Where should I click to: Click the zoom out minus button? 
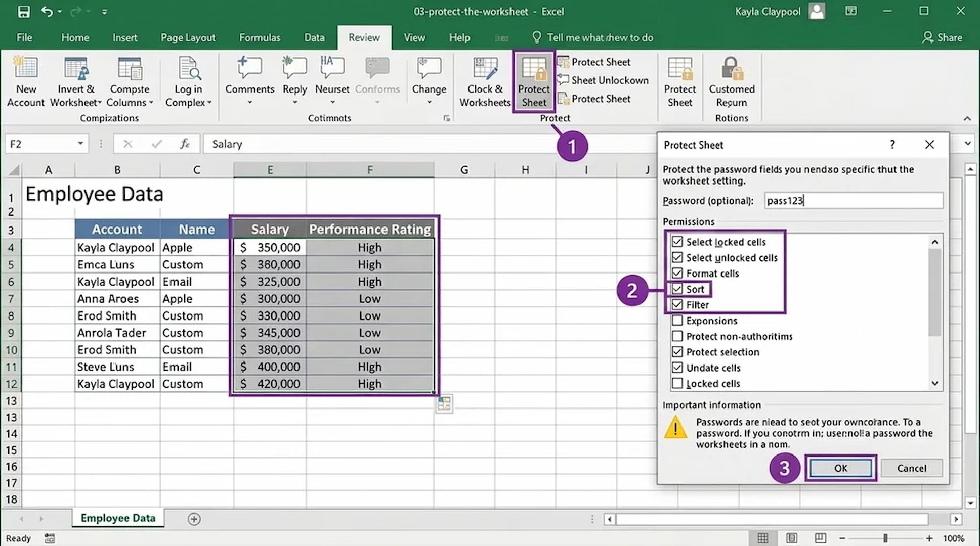click(842, 538)
